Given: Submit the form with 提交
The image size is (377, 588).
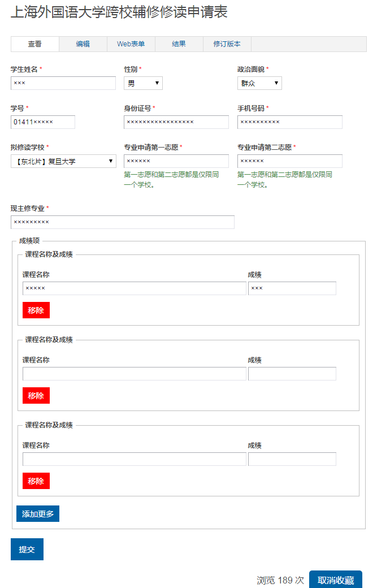Looking at the screenshot, I should [27, 550].
